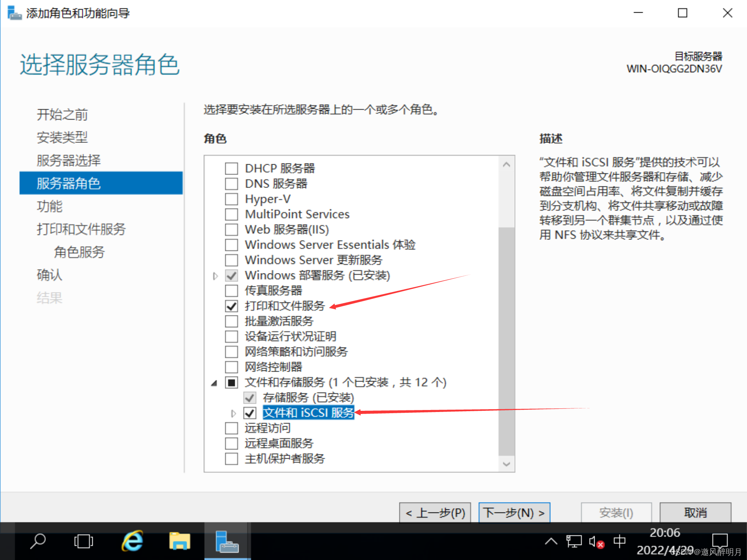Image resolution: width=747 pixels, height=560 pixels.
Task: Go to the 开始之前 wizard step
Action: tap(62, 115)
